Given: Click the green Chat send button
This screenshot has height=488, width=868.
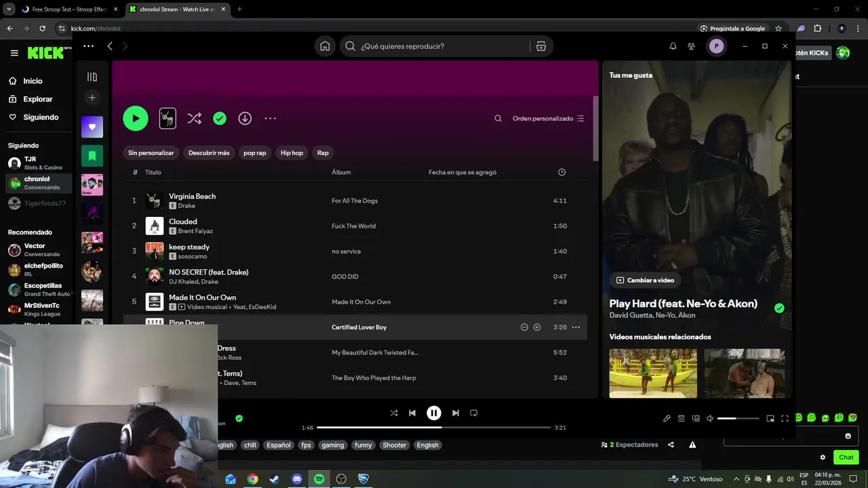Looking at the screenshot, I should [846, 457].
